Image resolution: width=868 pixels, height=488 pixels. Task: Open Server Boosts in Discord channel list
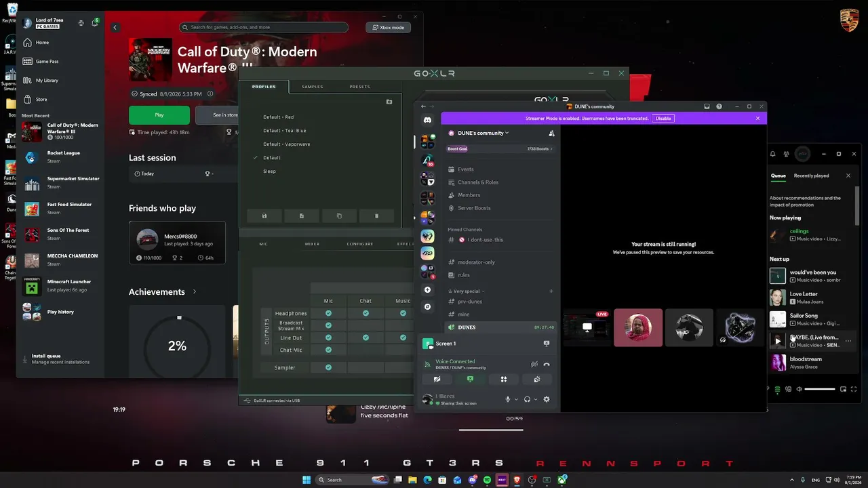tap(474, 208)
